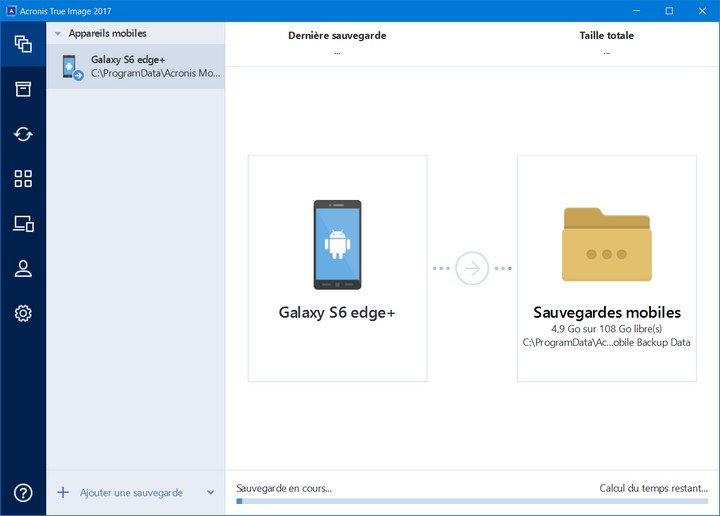720x516 pixels.
Task: Open the Help question mark icon
Action: 23,493
